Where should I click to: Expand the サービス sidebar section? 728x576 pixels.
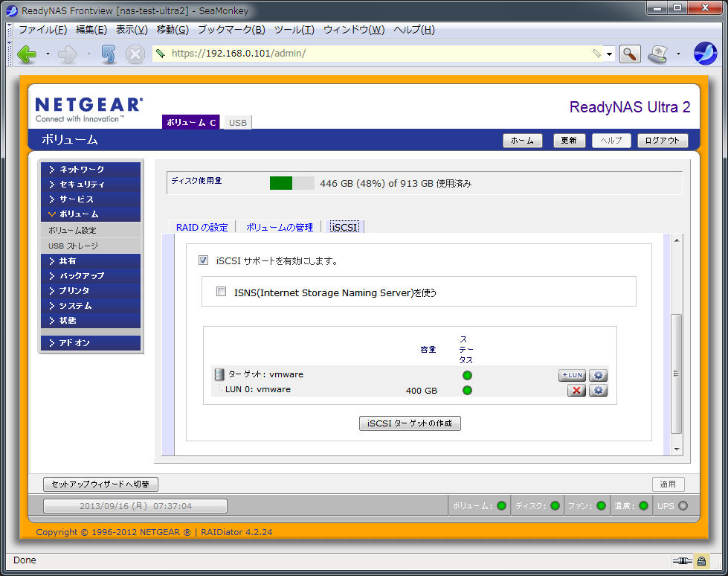pyautogui.click(x=91, y=199)
